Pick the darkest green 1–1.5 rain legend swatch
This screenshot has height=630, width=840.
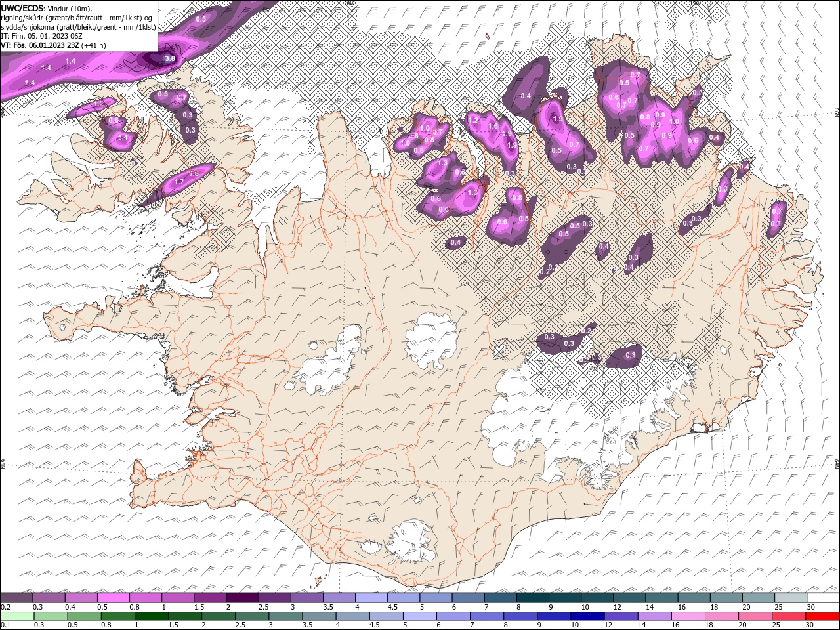coord(152,616)
